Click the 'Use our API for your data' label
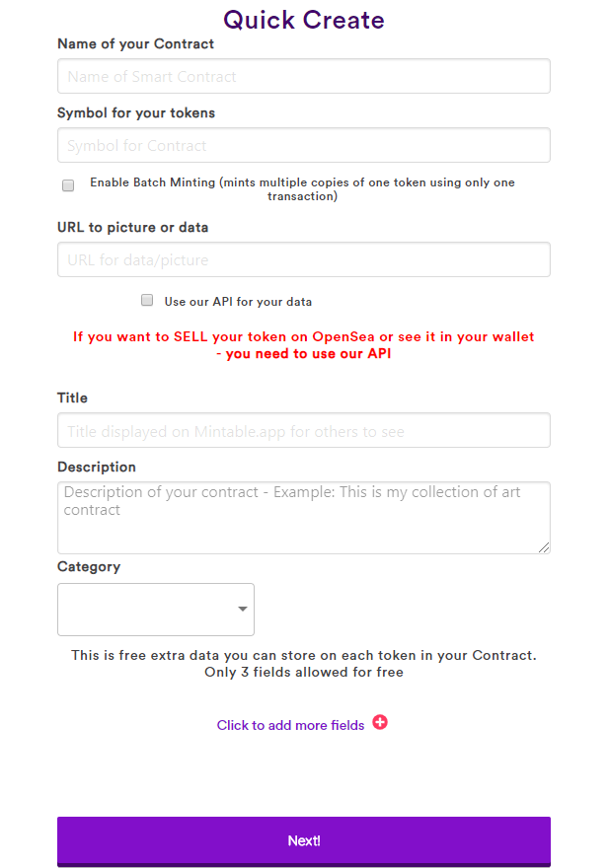The height and width of the screenshot is (868, 609). click(238, 302)
